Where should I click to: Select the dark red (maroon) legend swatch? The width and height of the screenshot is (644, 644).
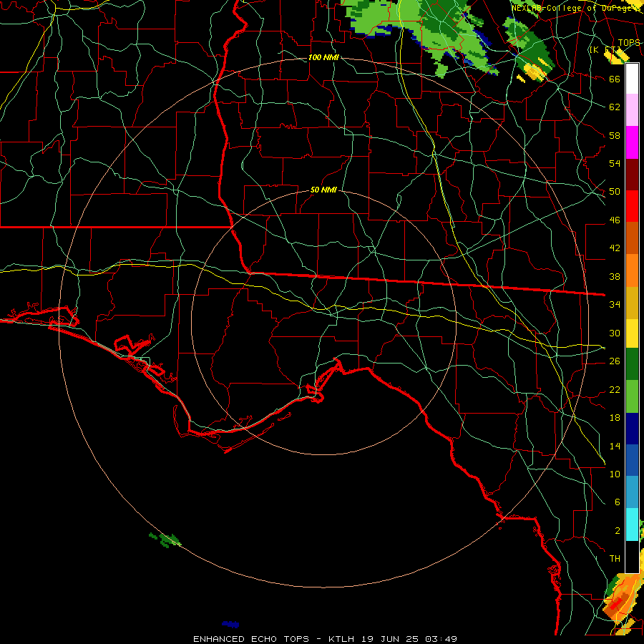(x=632, y=174)
